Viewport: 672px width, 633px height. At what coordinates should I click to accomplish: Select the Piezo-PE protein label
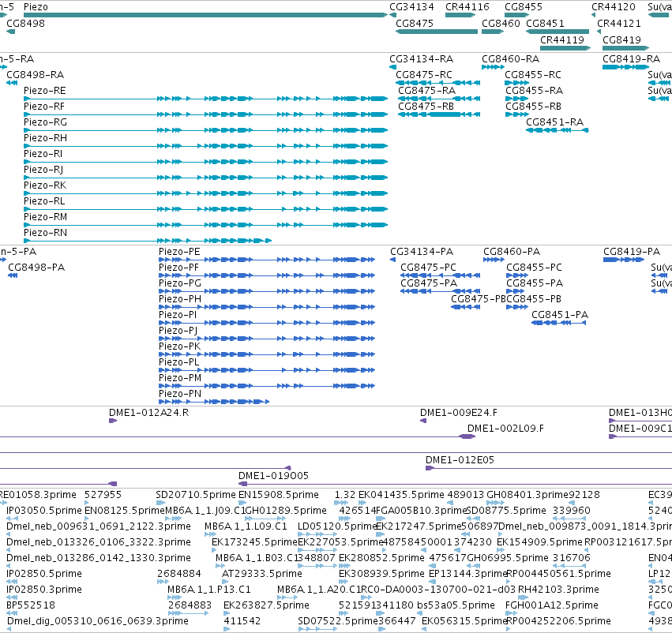[x=179, y=252]
